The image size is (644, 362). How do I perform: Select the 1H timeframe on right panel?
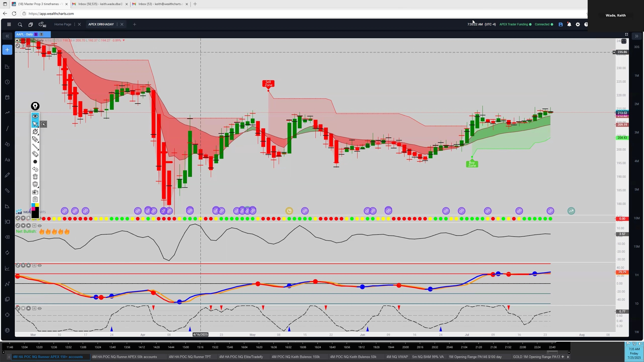coord(637,275)
